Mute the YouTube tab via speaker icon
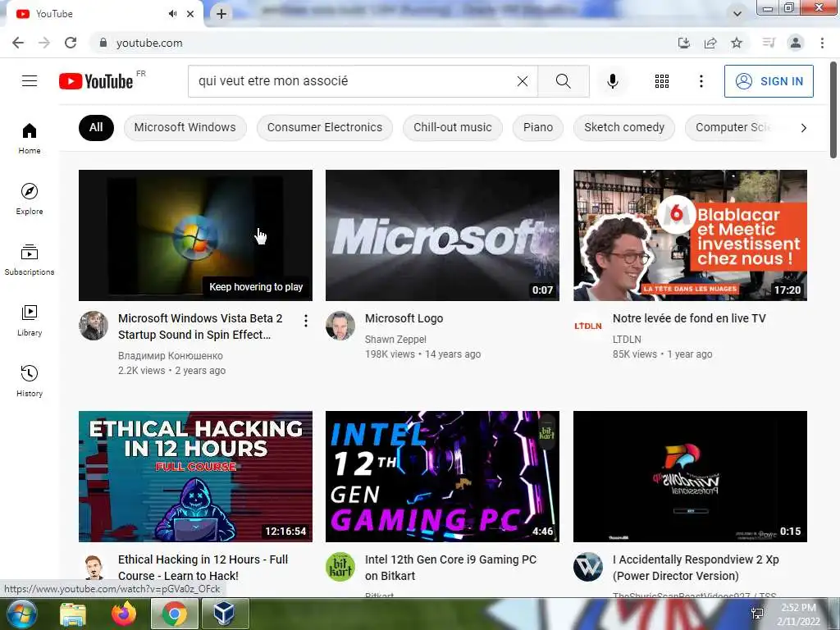This screenshot has width=840, height=630. (172, 14)
